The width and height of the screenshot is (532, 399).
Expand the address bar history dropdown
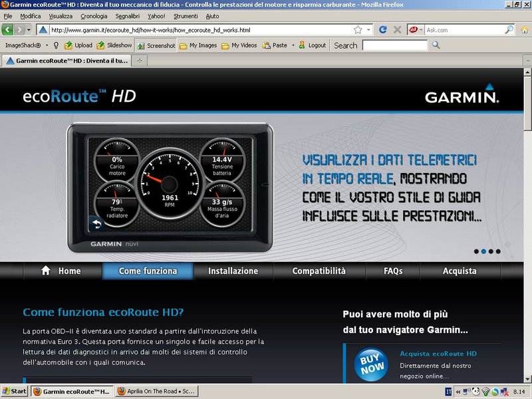tap(368, 30)
